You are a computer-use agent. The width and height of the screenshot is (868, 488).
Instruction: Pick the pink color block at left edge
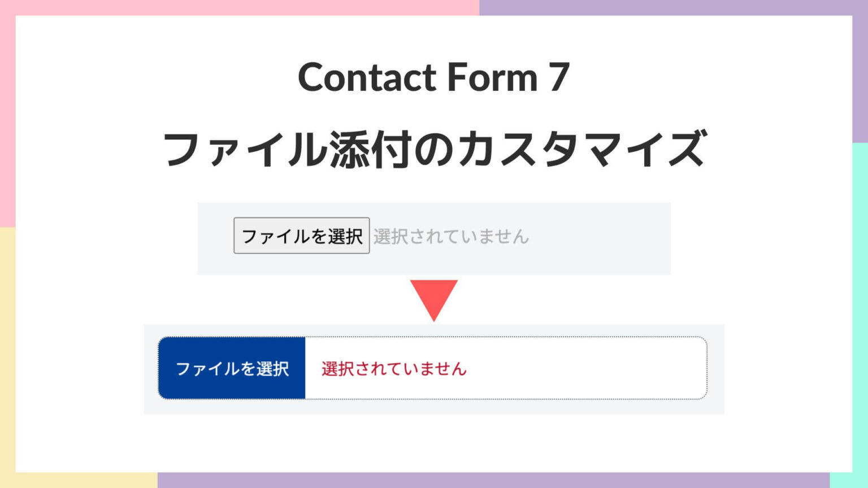tap(7, 121)
